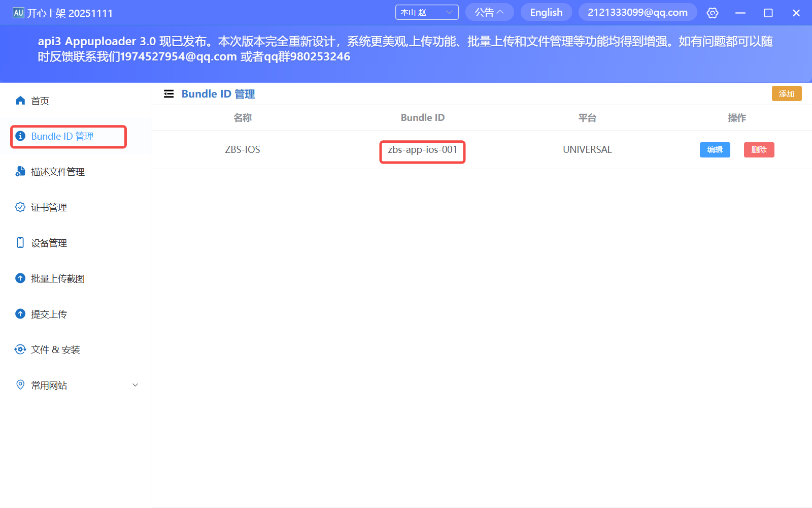Select the 提交上传 arrow icon
Screen dimensions: 812x508
tap(20, 313)
